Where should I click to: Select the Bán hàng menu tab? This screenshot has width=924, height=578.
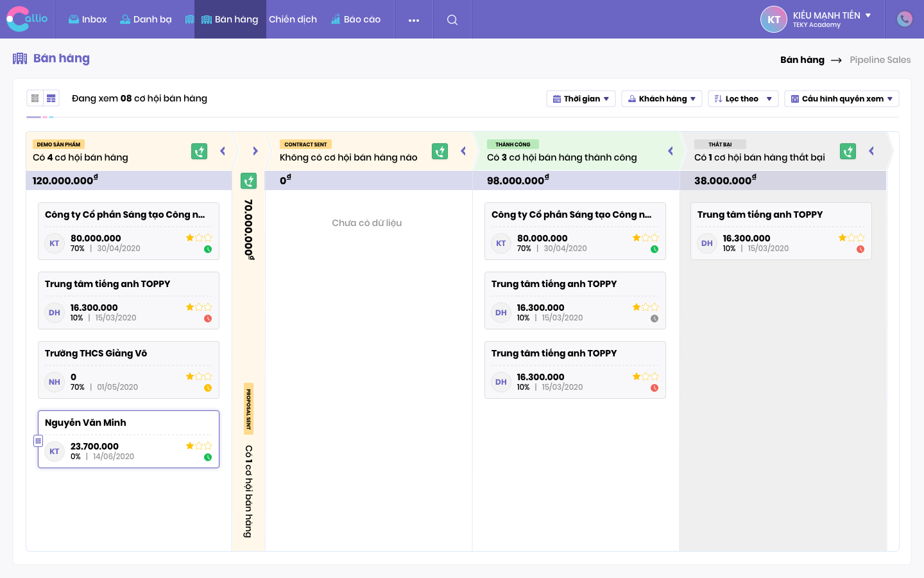[230, 19]
